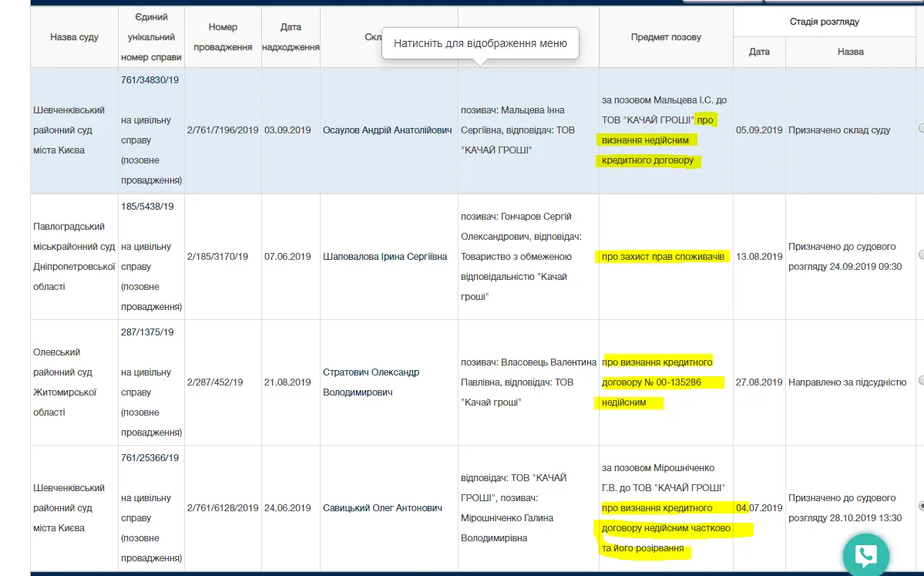Click Назва subheader under Стадія розгляду

[850, 52]
